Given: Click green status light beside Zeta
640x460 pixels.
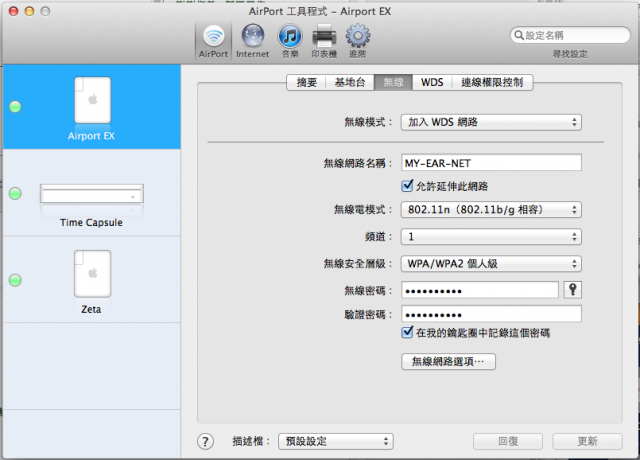Looking at the screenshot, I should (x=15, y=280).
